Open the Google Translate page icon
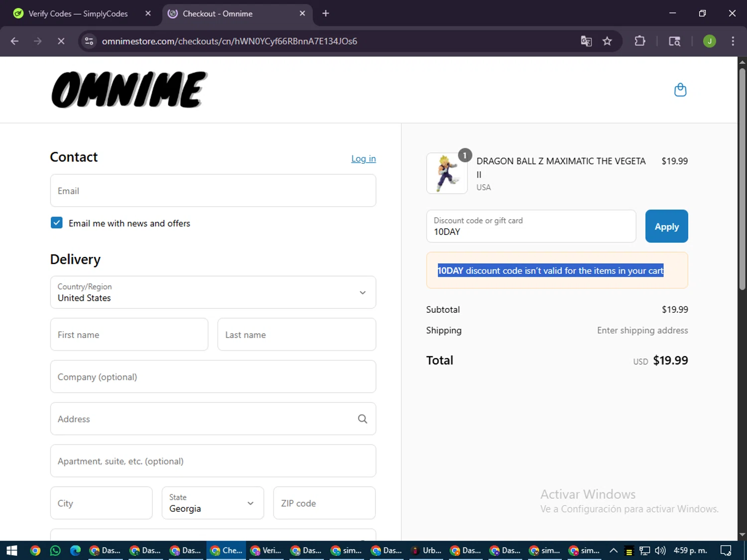The width and height of the screenshot is (747, 560). tap(586, 41)
